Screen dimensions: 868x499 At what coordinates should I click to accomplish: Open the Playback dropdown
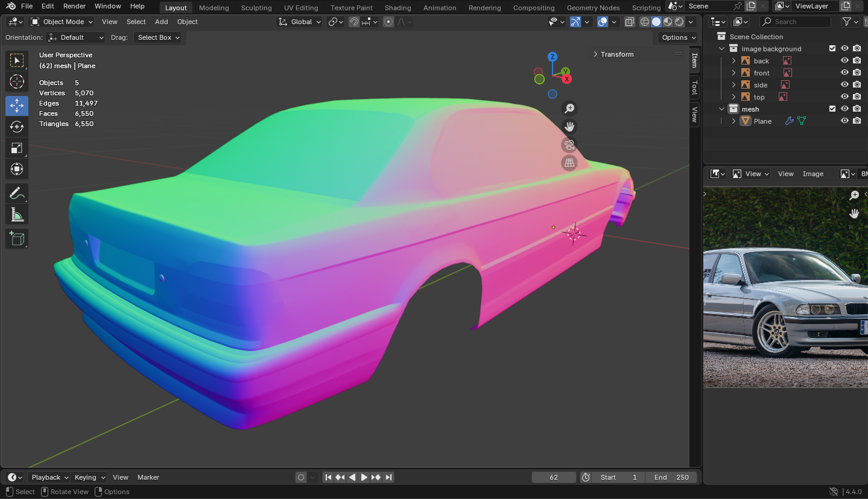pos(49,477)
